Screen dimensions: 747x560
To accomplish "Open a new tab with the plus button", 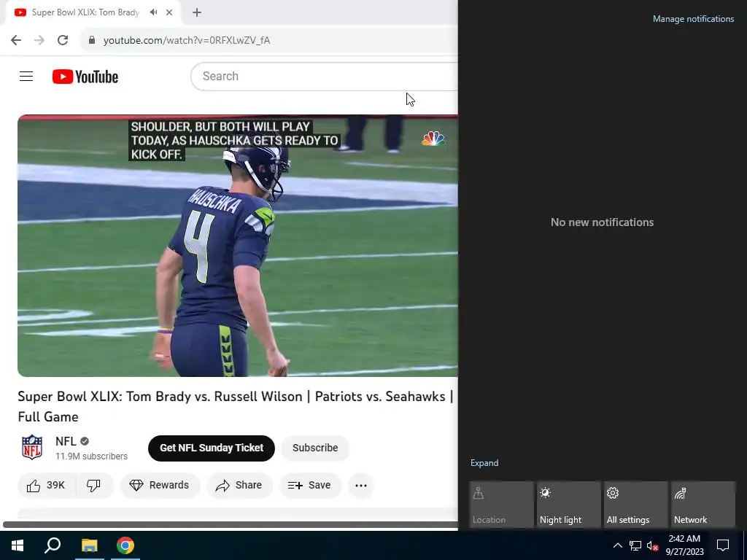I will [197, 12].
